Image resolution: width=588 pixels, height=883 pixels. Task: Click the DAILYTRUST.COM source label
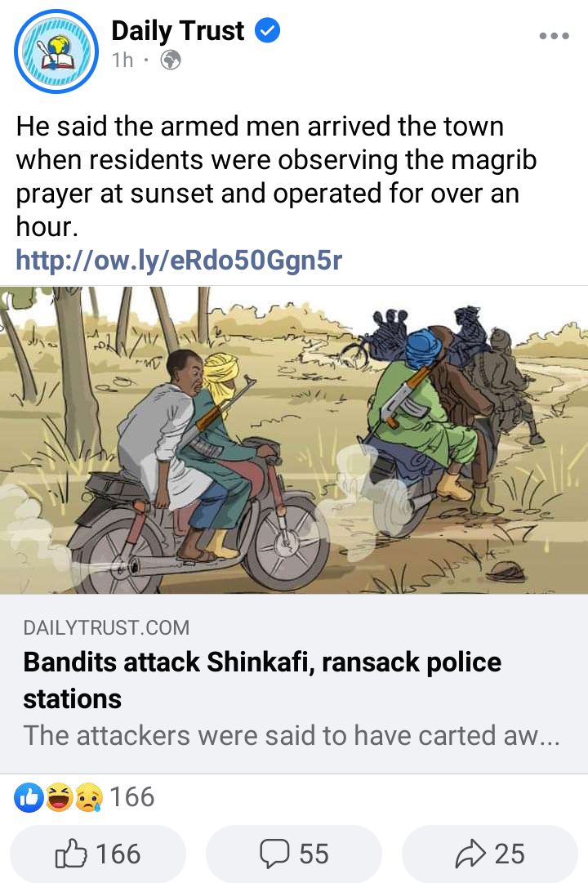click(106, 628)
